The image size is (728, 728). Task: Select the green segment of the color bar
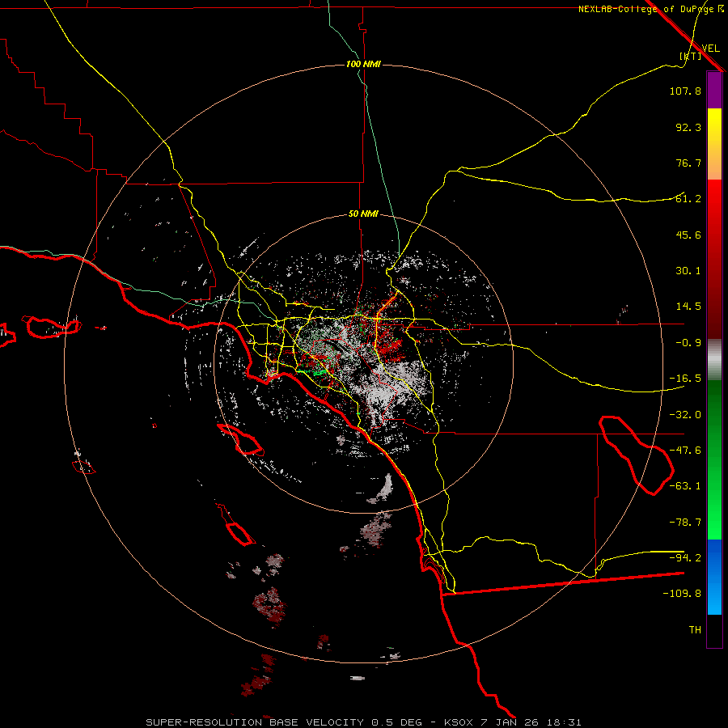[714, 459]
